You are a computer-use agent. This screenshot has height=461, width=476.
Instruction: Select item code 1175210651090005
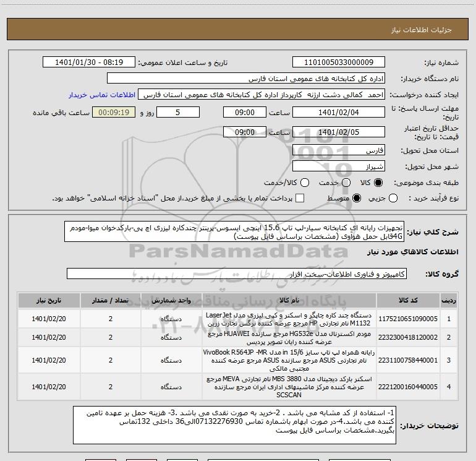click(x=408, y=319)
